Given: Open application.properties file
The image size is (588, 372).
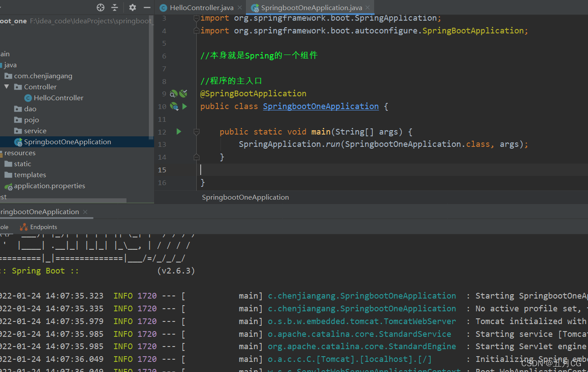Looking at the screenshot, I should pos(50,186).
